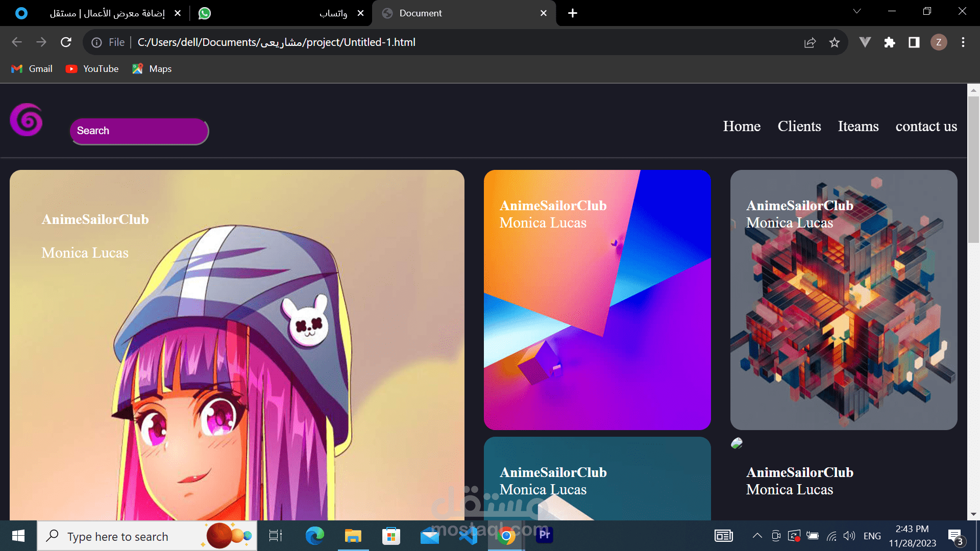The height and width of the screenshot is (551, 980).
Task: Go to the contact us link
Action: click(x=926, y=127)
